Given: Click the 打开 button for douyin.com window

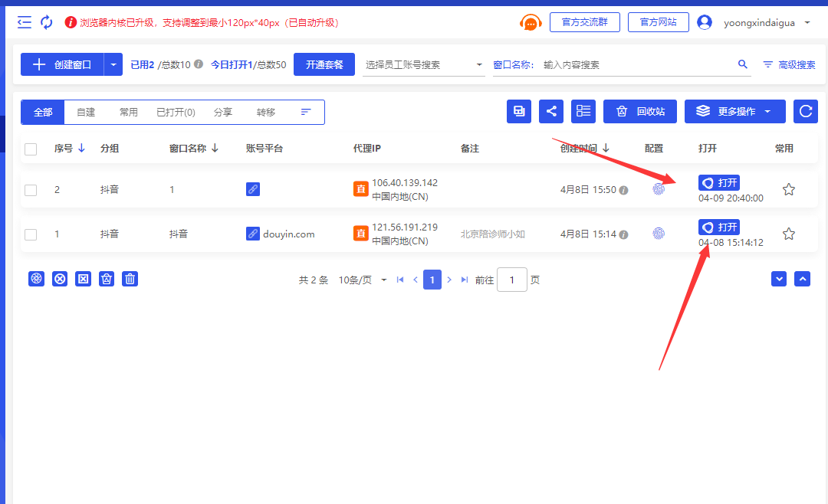Looking at the screenshot, I should 718,227.
